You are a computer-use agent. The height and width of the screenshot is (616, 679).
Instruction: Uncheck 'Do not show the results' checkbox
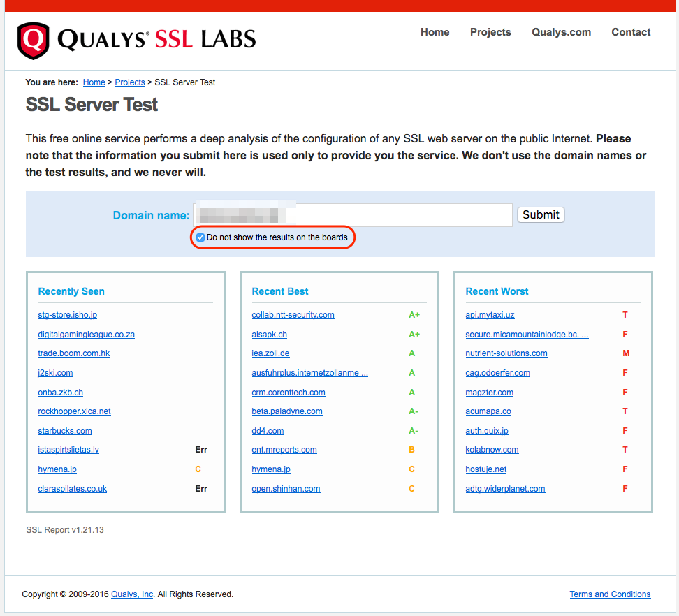(200, 237)
